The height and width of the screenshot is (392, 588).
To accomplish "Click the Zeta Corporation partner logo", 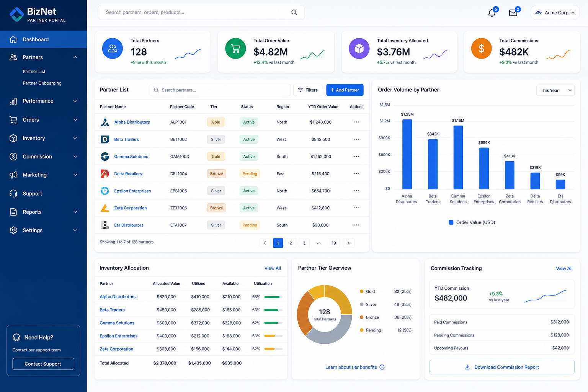I will tap(105, 208).
